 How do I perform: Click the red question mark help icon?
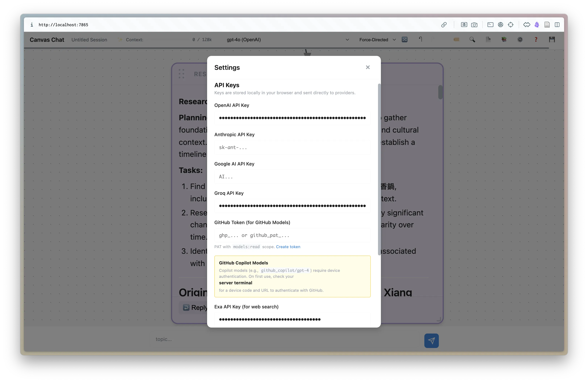pyautogui.click(x=536, y=39)
